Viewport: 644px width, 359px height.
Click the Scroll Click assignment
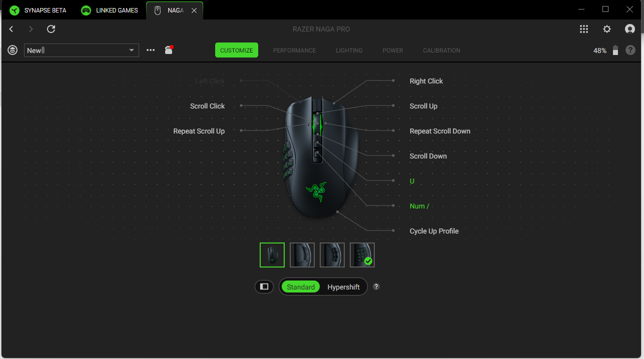coord(208,106)
